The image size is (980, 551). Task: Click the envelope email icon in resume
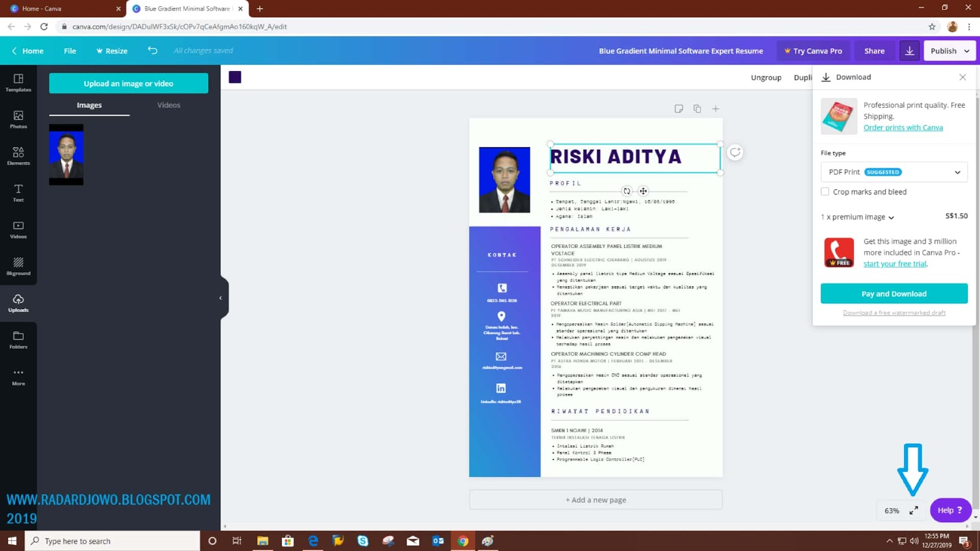pyautogui.click(x=501, y=356)
